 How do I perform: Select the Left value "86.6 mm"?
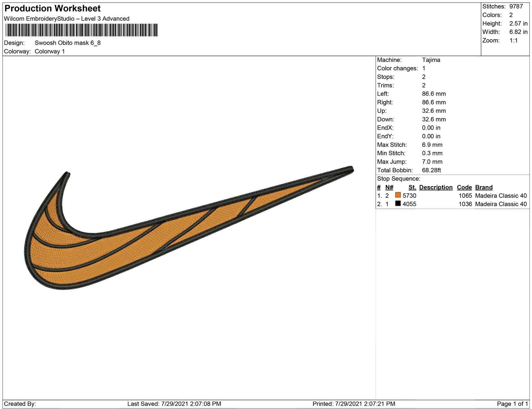(434, 94)
